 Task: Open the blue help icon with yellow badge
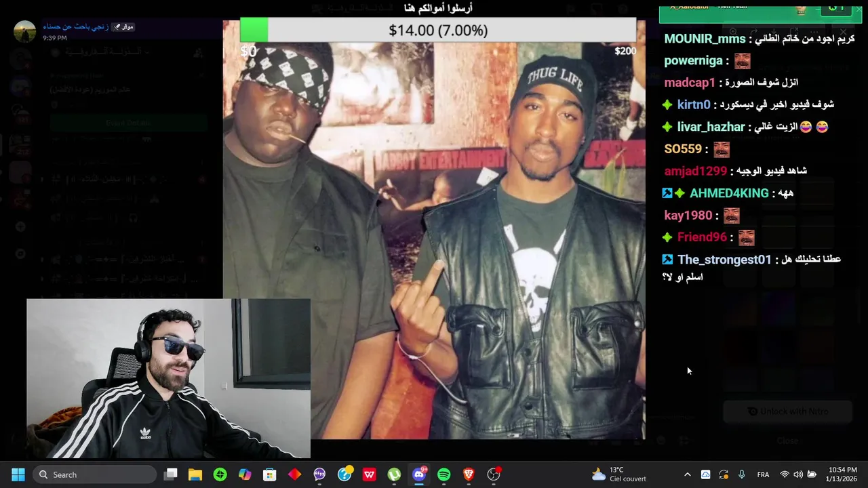coord(344,474)
